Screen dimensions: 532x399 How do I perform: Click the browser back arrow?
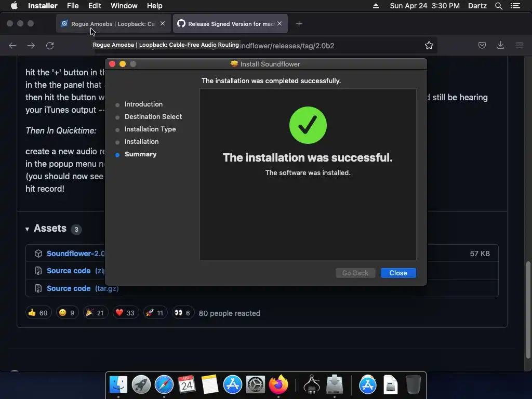pyautogui.click(x=12, y=46)
